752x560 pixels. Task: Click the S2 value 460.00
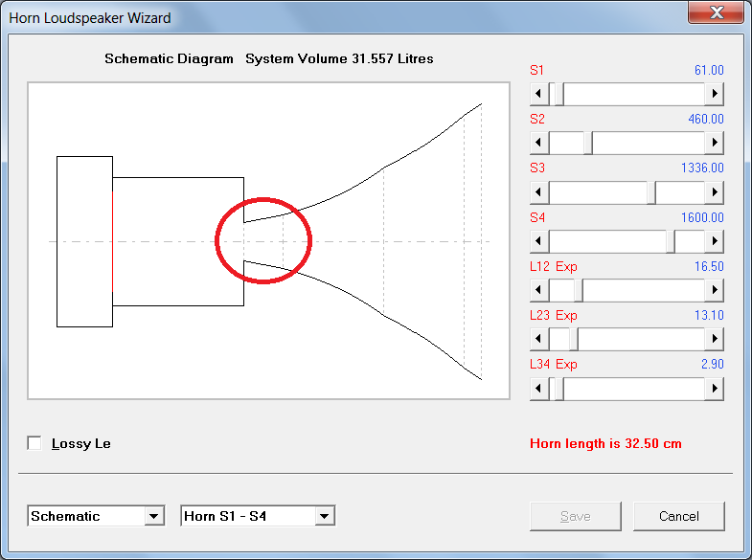coord(706,120)
